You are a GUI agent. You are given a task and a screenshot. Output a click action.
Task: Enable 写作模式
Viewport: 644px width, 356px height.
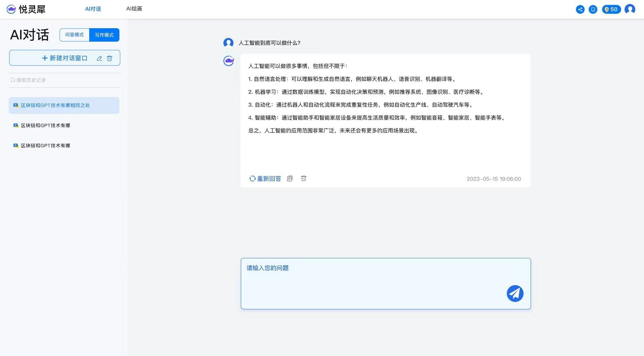coord(104,35)
